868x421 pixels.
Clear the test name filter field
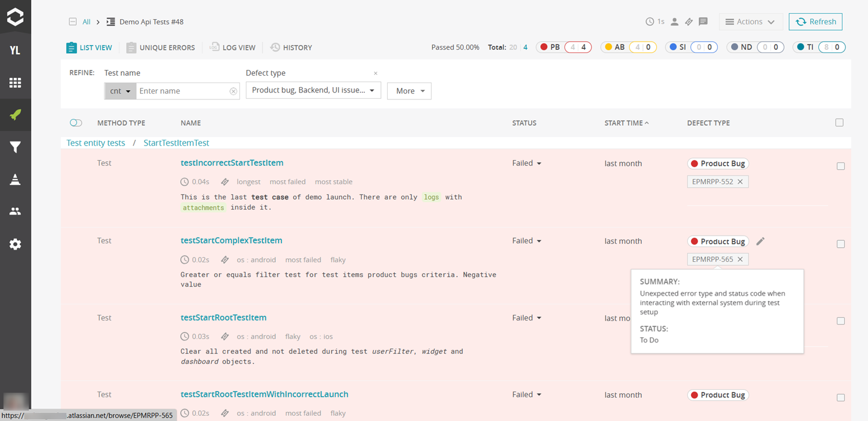(233, 91)
